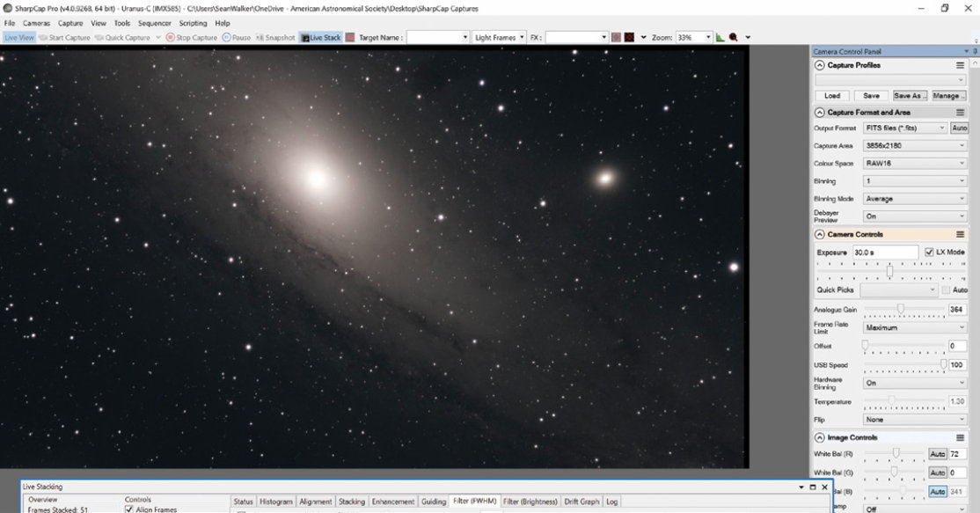The image size is (980, 513).
Task: Click Auto next to Output Format
Action: pos(959,128)
